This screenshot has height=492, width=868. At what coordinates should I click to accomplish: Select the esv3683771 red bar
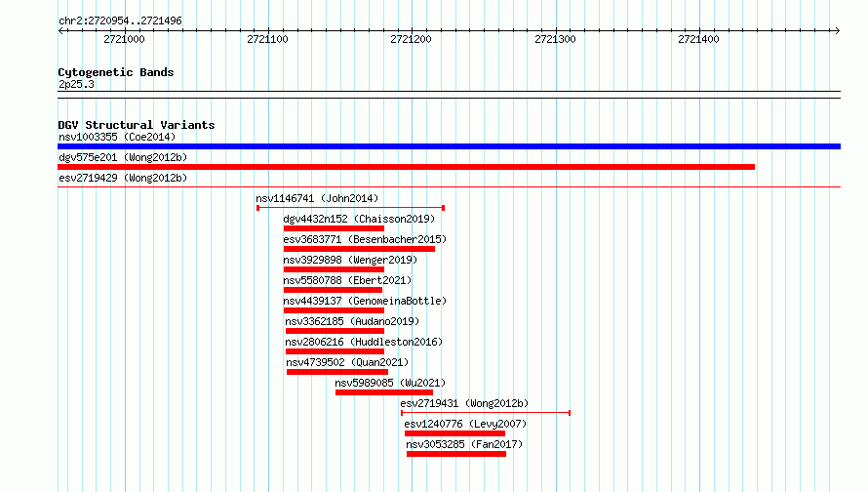[359, 249]
